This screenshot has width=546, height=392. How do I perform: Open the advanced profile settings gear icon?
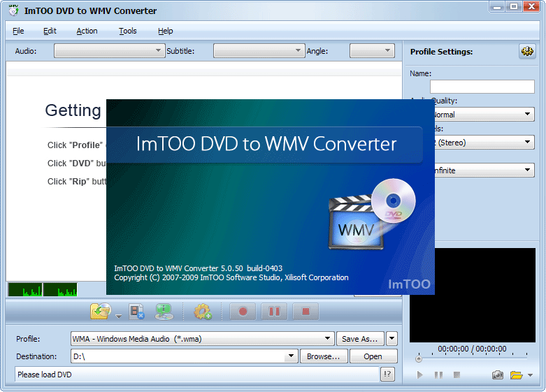pyautogui.click(x=527, y=51)
